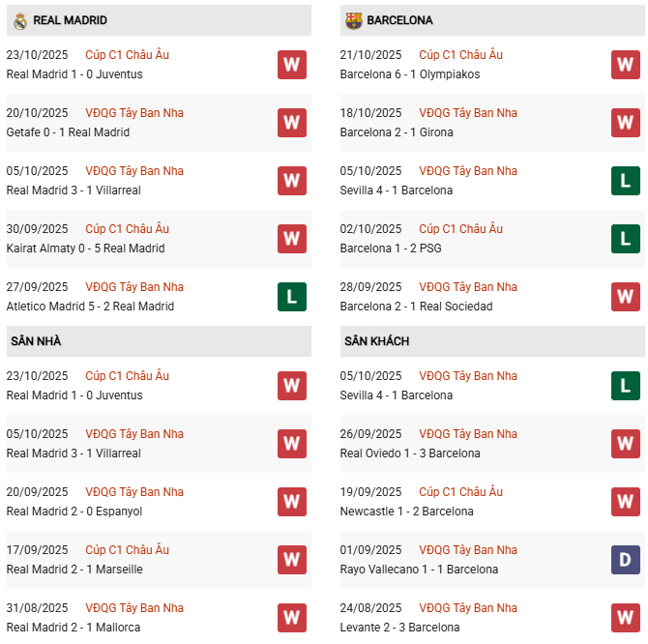The image size is (648, 644).
Task: Open the BARCELONA section header
Action: (400, 20)
